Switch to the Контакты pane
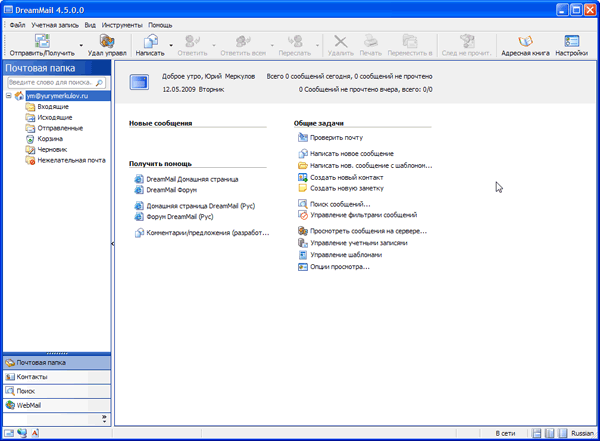 (57, 377)
